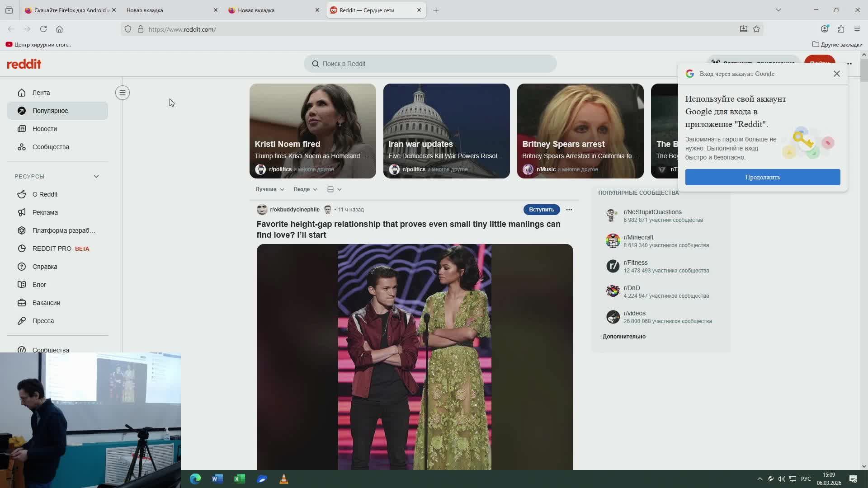Image resolution: width=868 pixels, height=488 pixels.
Task: Open Iran war updates card
Action: 446,131
